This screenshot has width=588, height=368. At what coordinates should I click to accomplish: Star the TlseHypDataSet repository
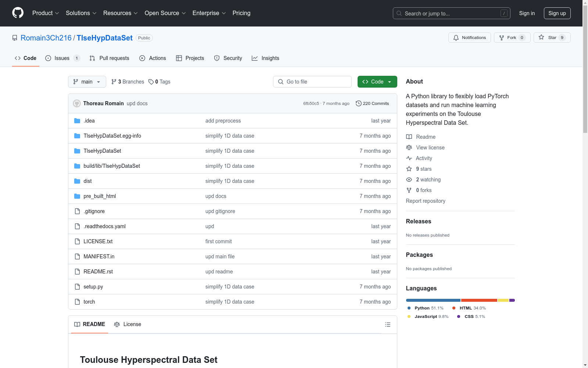552,38
